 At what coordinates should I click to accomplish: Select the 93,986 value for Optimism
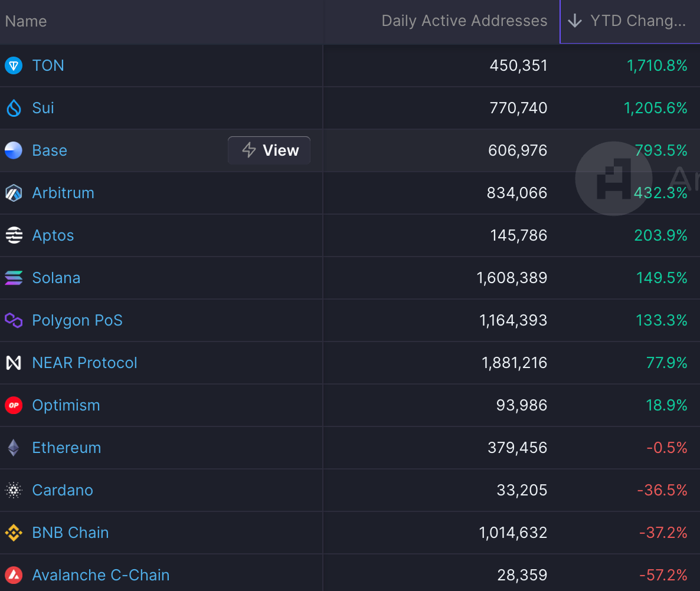click(521, 405)
